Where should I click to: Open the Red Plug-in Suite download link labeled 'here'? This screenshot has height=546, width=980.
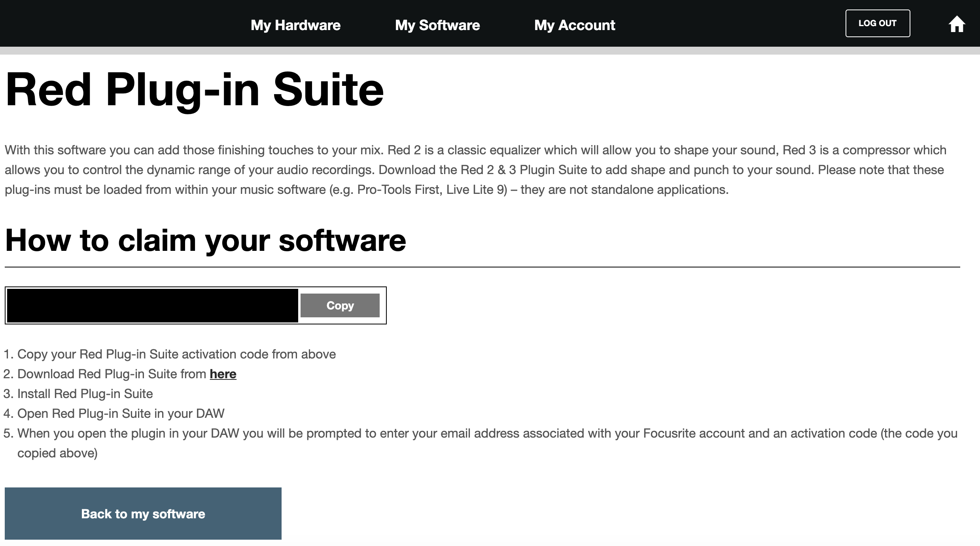tap(223, 373)
